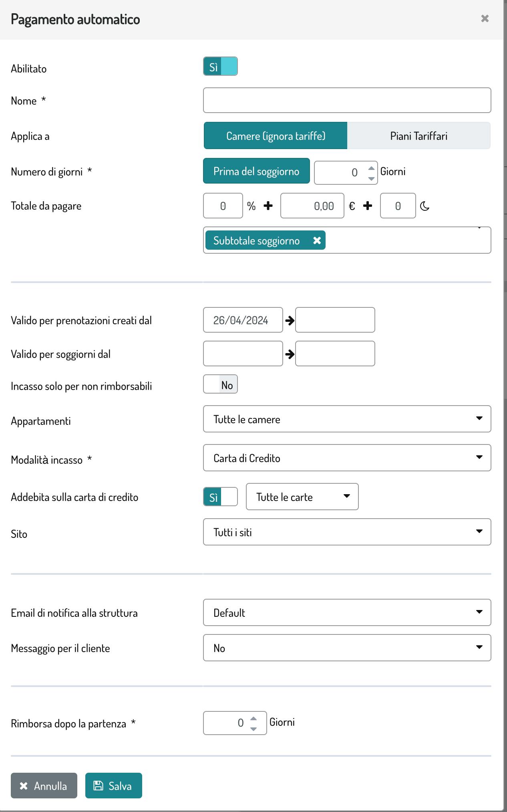Image resolution: width=507 pixels, height=812 pixels.
Task: Click the Prima del soggiorno button
Action: tap(256, 171)
